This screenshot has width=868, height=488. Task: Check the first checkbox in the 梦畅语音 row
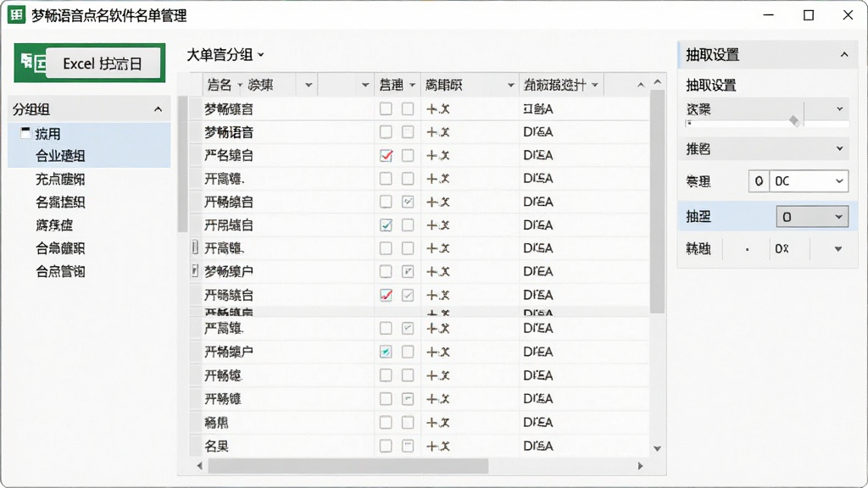coord(386,132)
